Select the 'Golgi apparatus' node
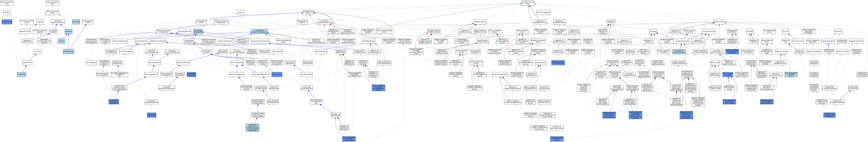The image size is (868, 142). [68, 51]
